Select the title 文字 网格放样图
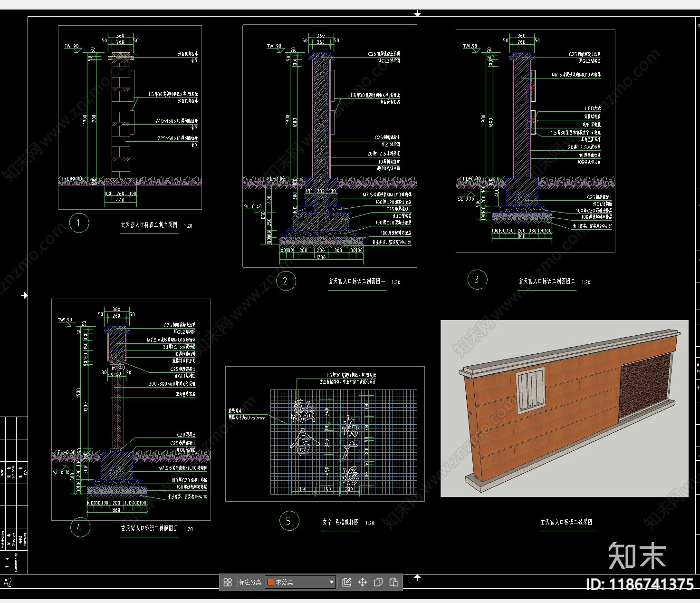Screen dimensions: 700x603 [340, 522]
